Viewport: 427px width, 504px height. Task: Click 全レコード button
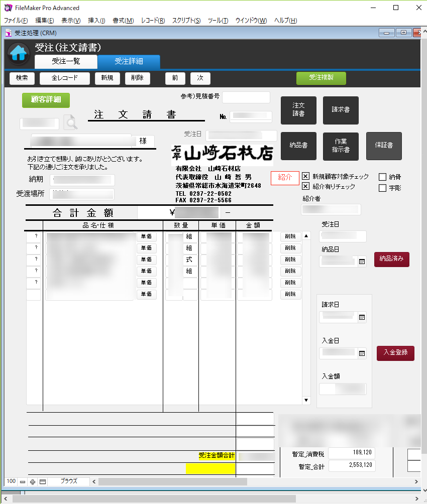[65, 78]
